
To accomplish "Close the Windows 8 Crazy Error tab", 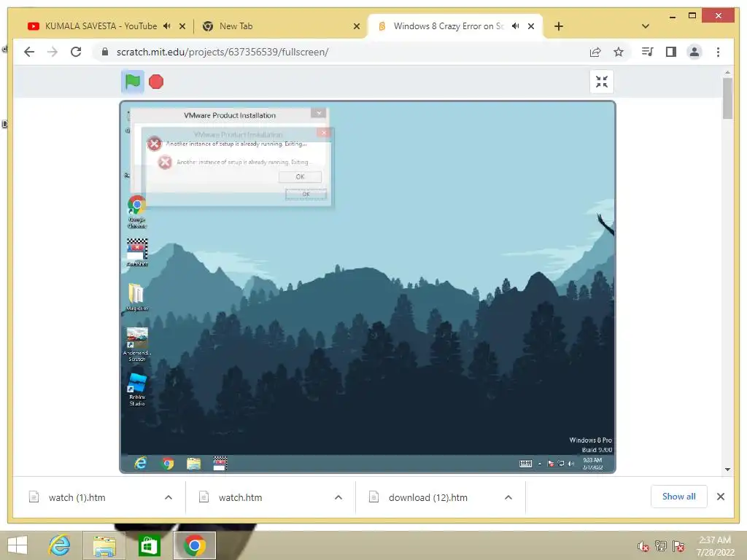I will (531, 27).
